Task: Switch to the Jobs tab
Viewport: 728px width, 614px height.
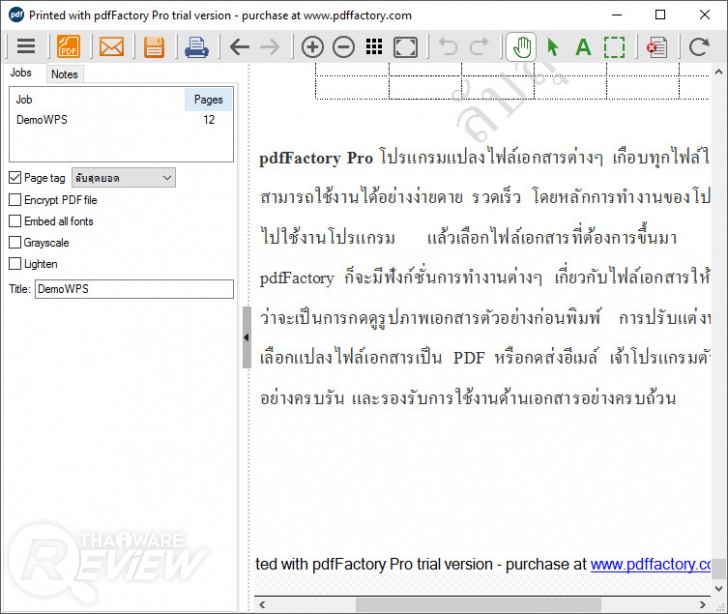Action: (21, 73)
